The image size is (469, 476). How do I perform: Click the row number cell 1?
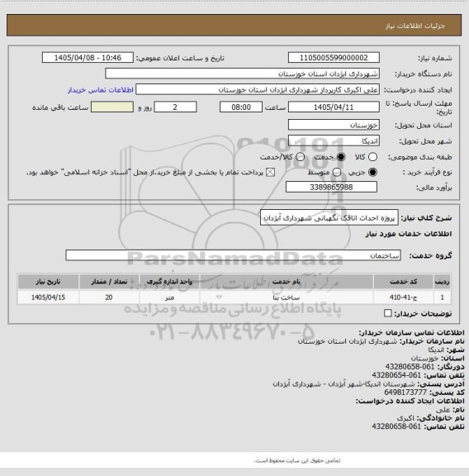click(442, 297)
